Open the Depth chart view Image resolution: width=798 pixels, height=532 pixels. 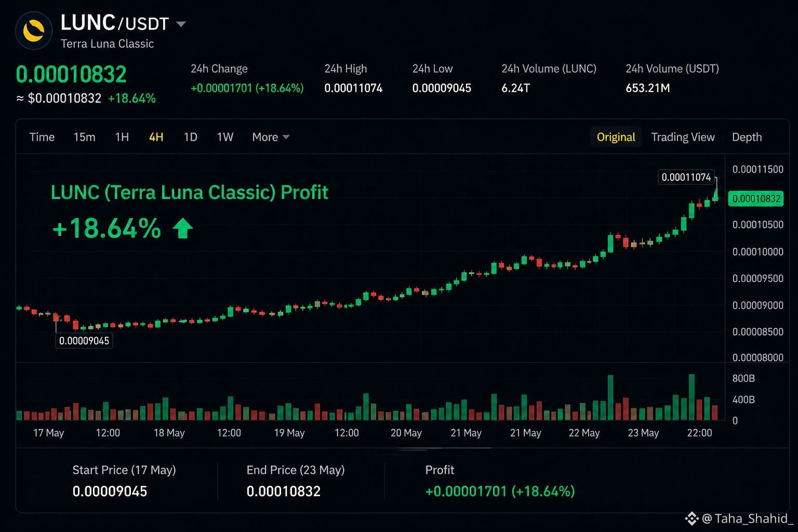[x=747, y=137]
